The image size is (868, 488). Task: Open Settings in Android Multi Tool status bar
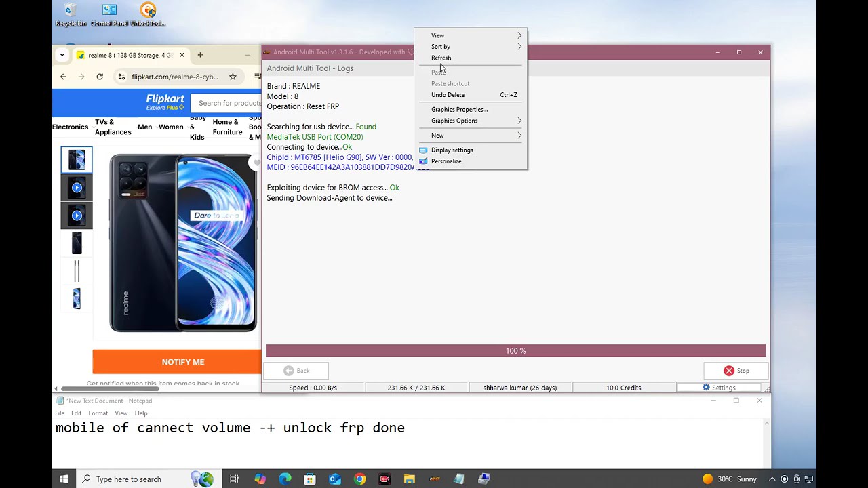tap(719, 388)
